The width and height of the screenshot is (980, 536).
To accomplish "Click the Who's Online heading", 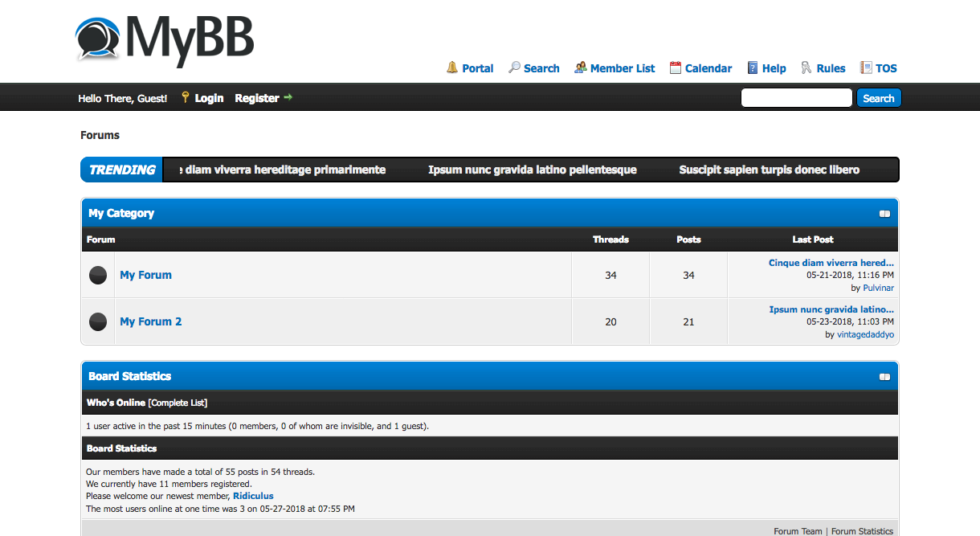I will click(x=116, y=403).
